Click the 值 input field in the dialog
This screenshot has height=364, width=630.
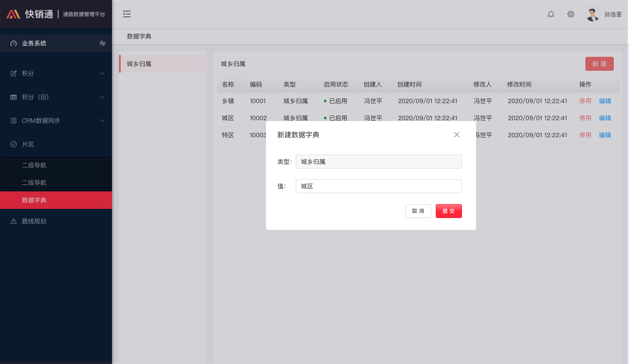(379, 186)
